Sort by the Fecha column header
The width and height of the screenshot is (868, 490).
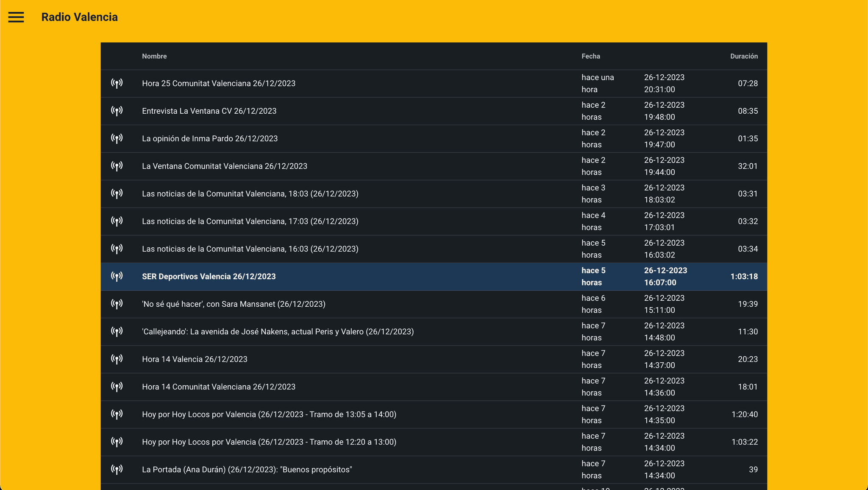590,56
